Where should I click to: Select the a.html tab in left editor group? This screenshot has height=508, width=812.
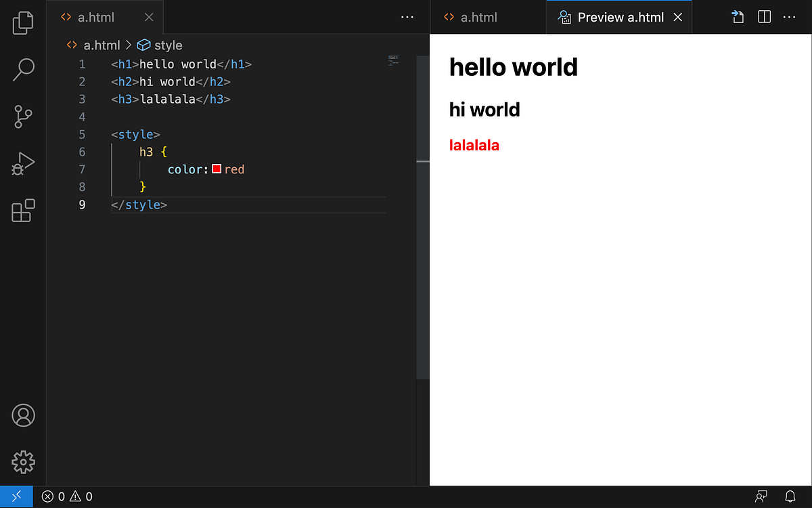pyautogui.click(x=105, y=18)
